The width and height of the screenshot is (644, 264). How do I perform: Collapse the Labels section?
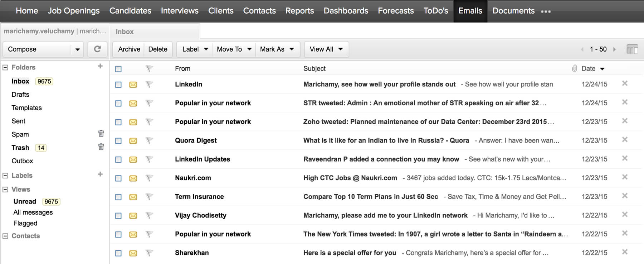click(x=5, y=176)
